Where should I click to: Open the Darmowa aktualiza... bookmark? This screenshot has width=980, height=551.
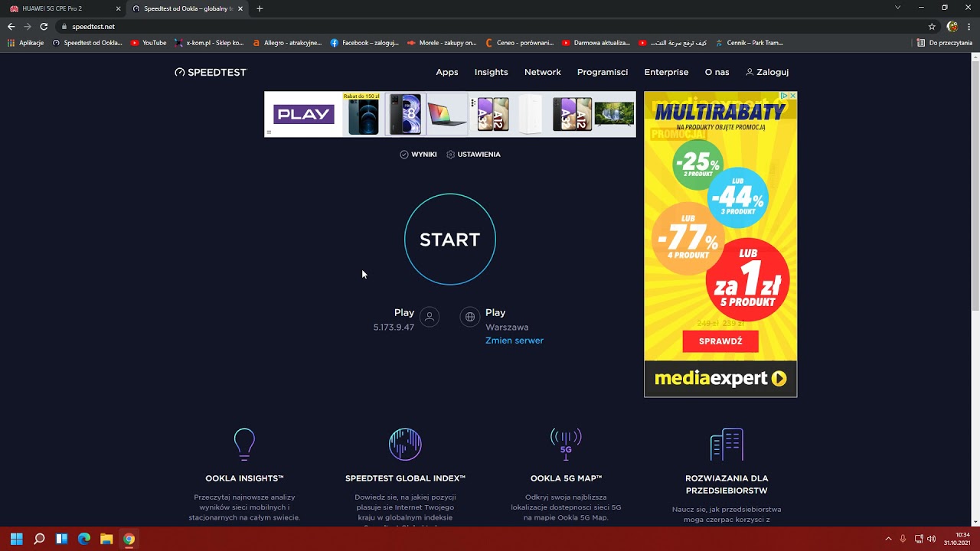tap(596, 43)
